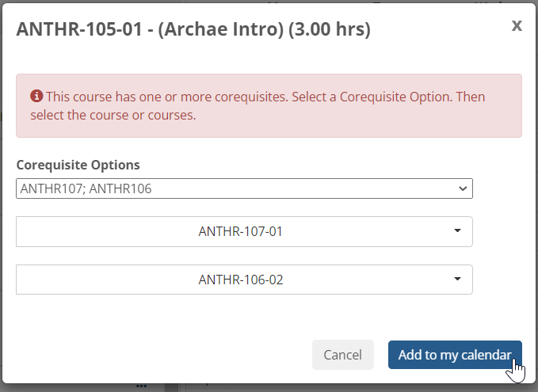Open the caret on the ANTHR-106-02 selector
Image resolution: width=538 pixels, height=392 pixels.
coord(457,279)
